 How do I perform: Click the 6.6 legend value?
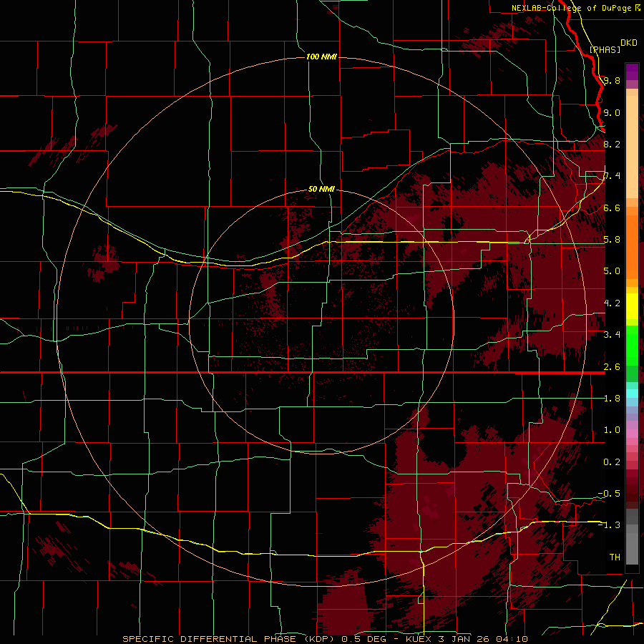612,208
